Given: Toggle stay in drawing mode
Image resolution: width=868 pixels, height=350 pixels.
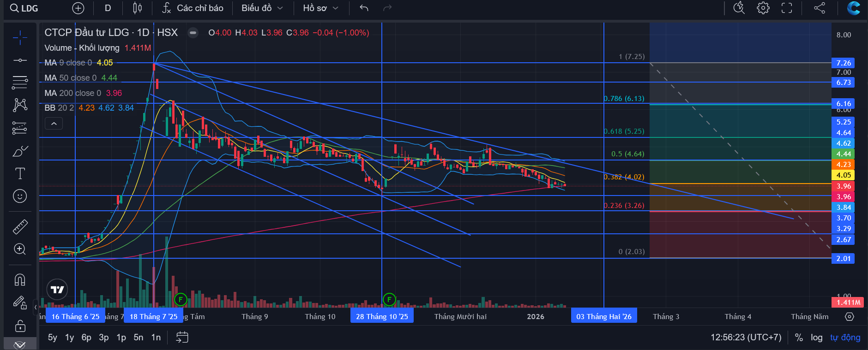Looking at the screenshot, I should click(x=20, y=303).
